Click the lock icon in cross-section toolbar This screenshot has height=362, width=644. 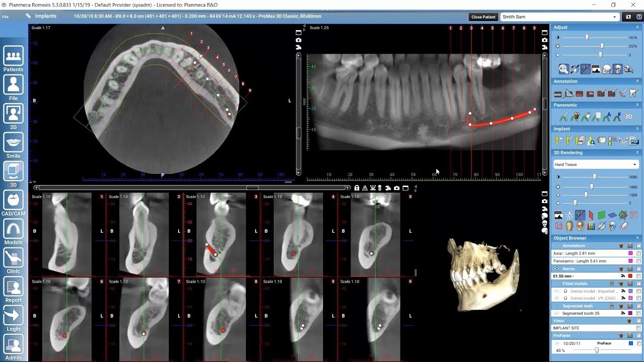coord(357,188)
